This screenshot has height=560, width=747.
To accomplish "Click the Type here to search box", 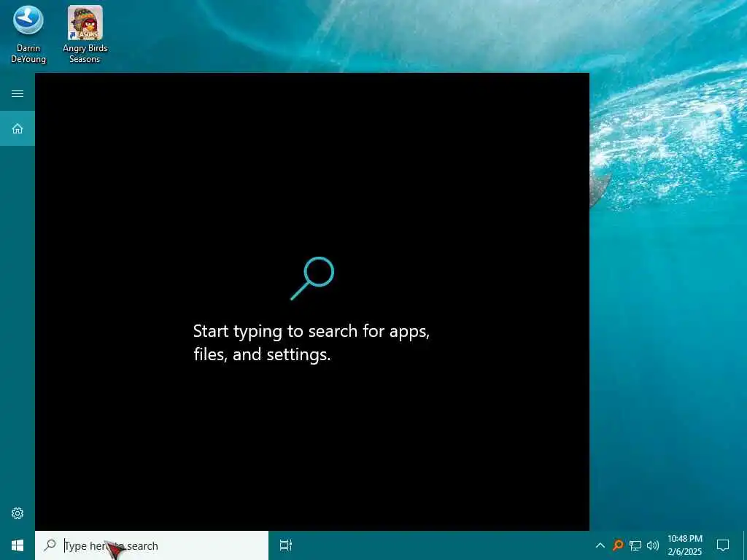I will click(x=152, y=545).
